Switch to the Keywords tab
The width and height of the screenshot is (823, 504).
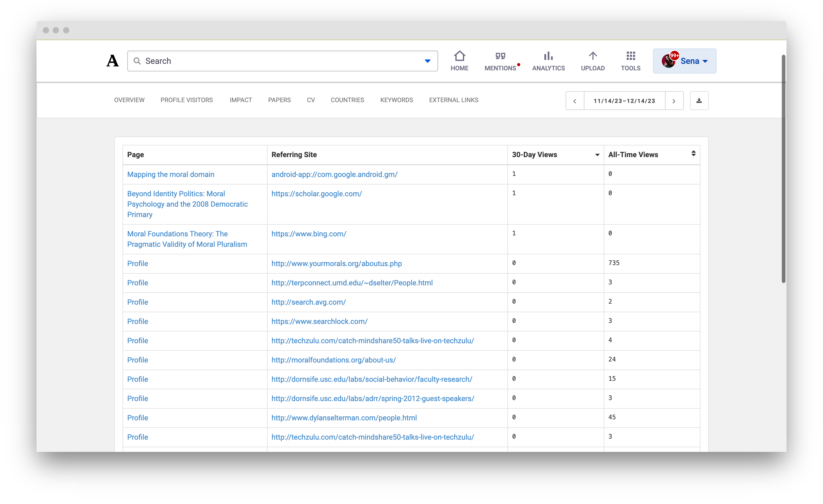396,100
